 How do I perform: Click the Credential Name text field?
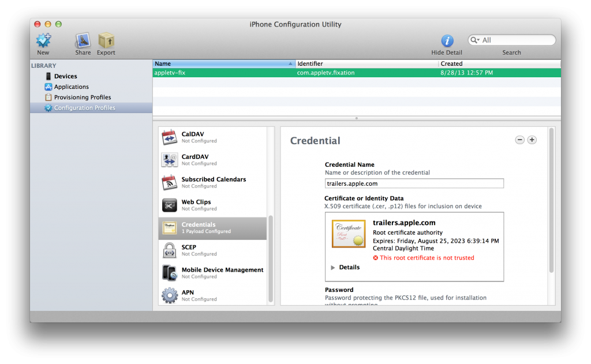pyautogui.click(x=414, y=183)
